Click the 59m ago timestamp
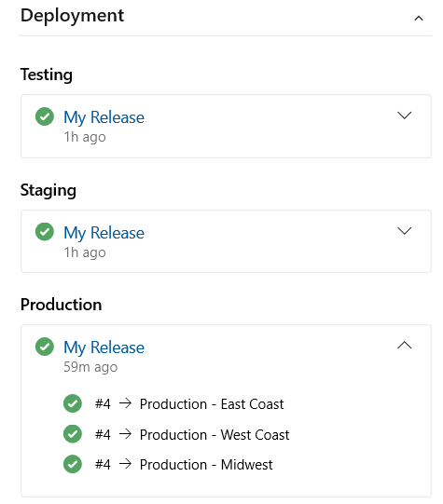The image size is (443, 504). [x=90, y=367]
